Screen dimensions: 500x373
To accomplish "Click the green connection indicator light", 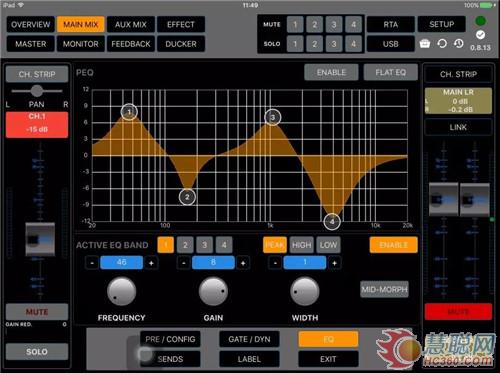I will coord(480,21).
